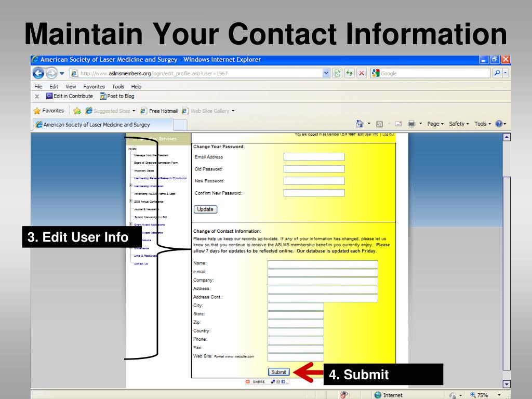Click the Google search provider icon
This screenshot has width=532, height=399.
[x=376, y=73]
